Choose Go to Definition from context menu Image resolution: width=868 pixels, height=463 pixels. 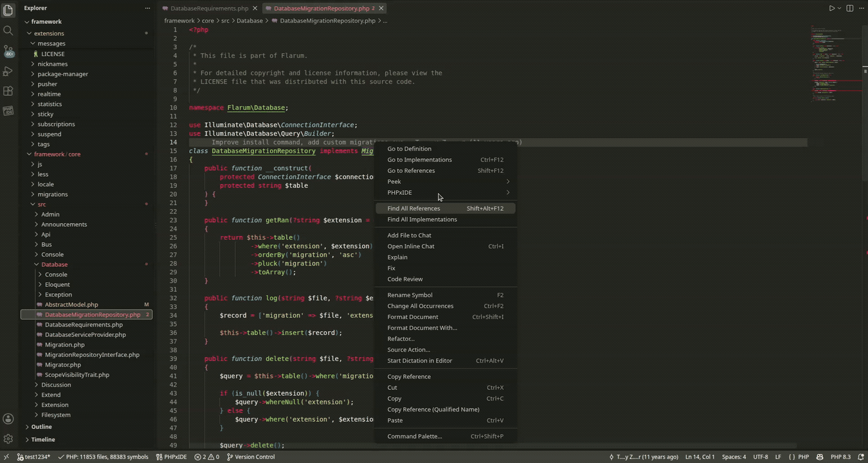pyautogui.click(x=445, y=149)
